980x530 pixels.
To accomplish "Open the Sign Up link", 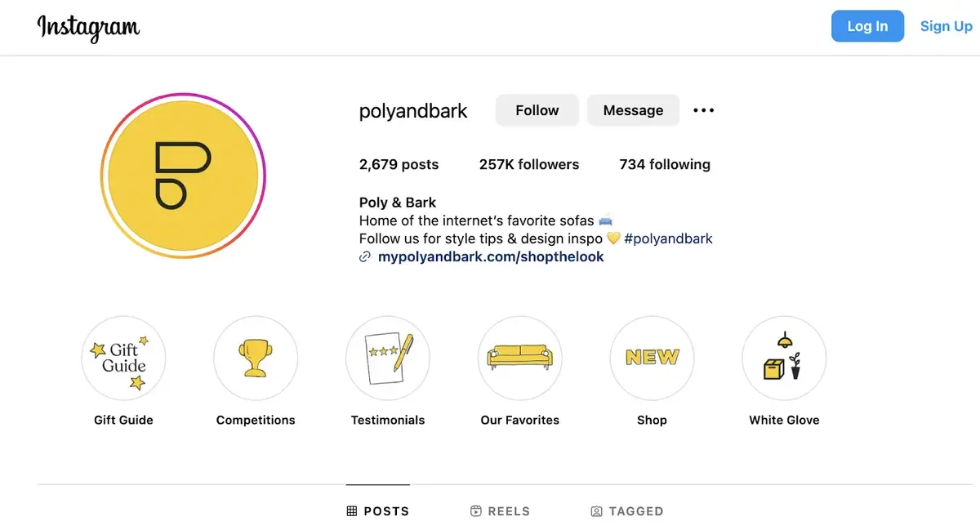I will (946, 25).
